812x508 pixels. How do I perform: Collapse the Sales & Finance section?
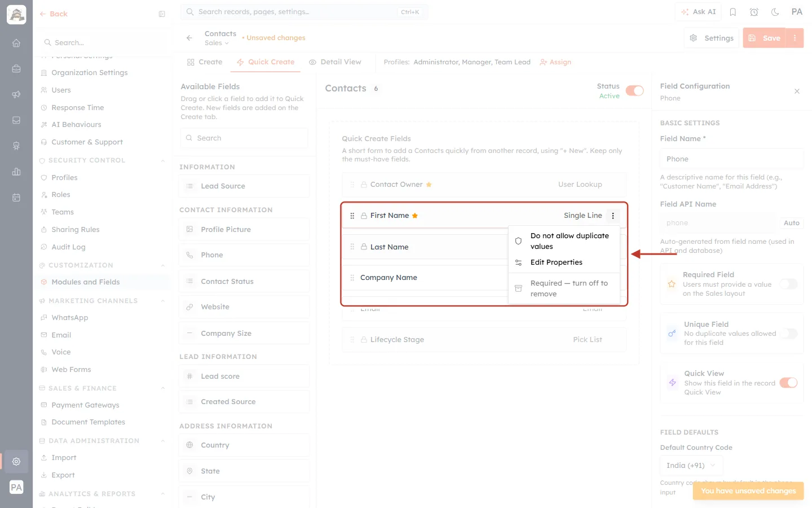click(162, 388)
